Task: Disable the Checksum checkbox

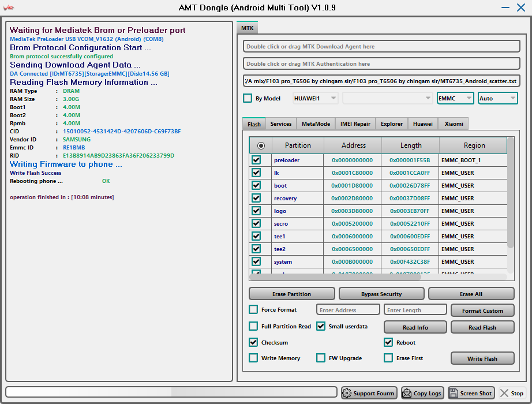Action: tap(253, 342)
